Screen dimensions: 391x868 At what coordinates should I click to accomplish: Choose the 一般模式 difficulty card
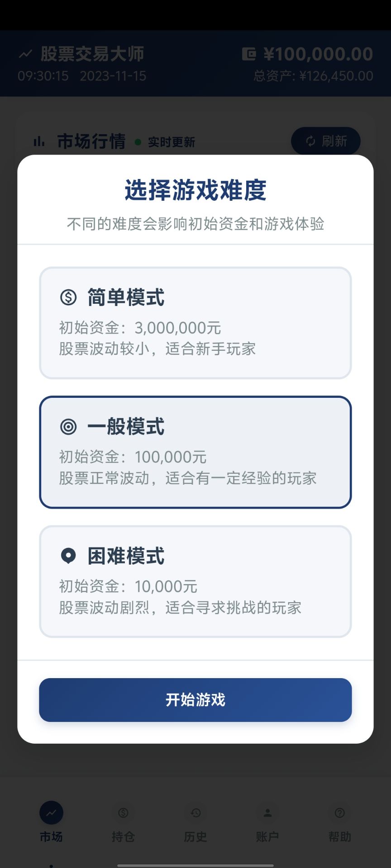[x=195, y=452]
